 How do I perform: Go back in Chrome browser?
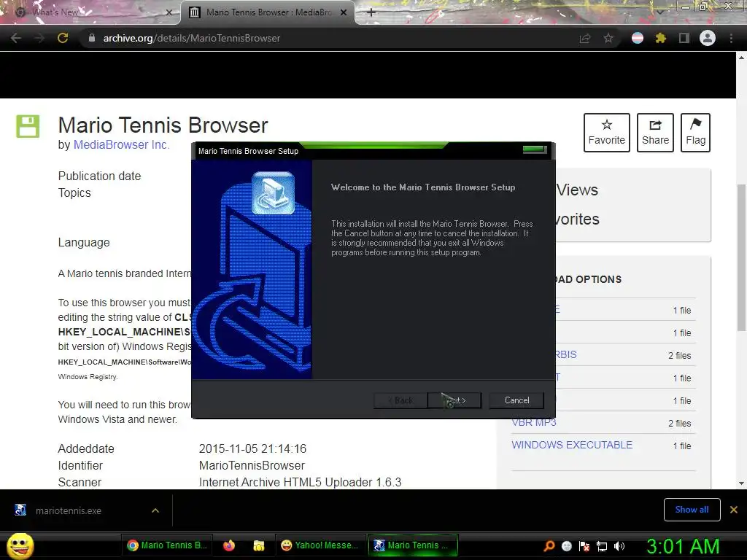coord(16,38)
